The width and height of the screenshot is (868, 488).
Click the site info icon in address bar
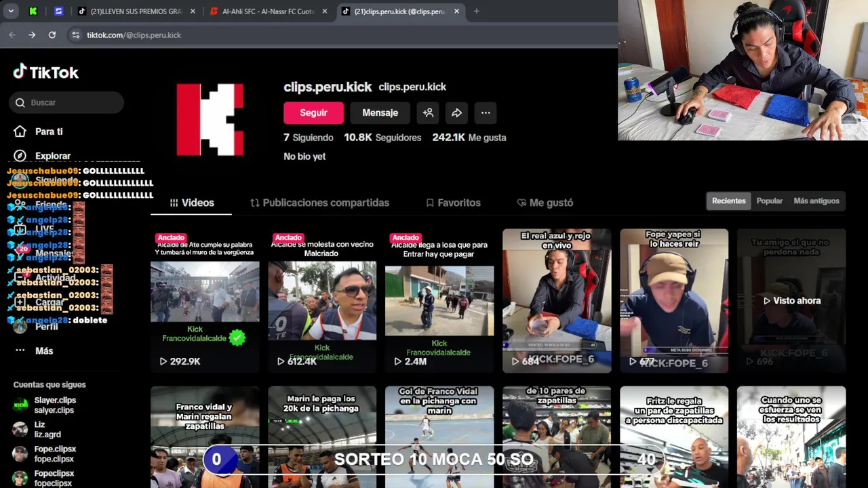tap(75, 35)
